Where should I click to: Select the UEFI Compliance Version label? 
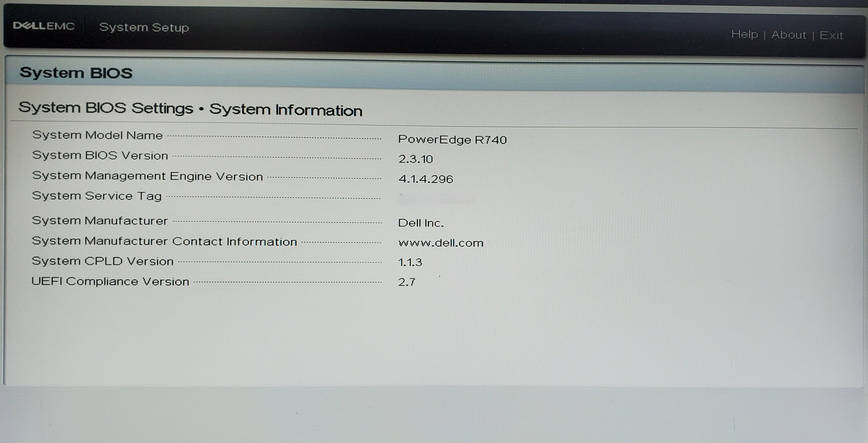111,282
